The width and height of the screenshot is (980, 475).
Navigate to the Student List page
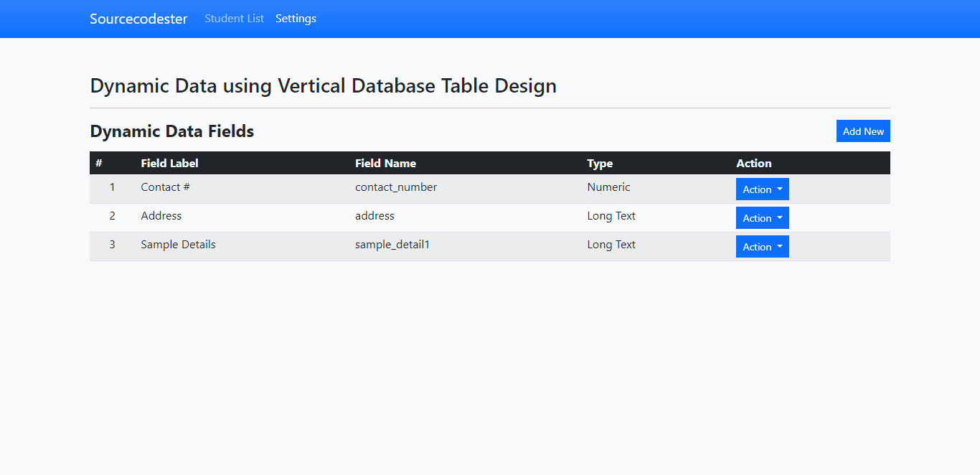(234, 19)
